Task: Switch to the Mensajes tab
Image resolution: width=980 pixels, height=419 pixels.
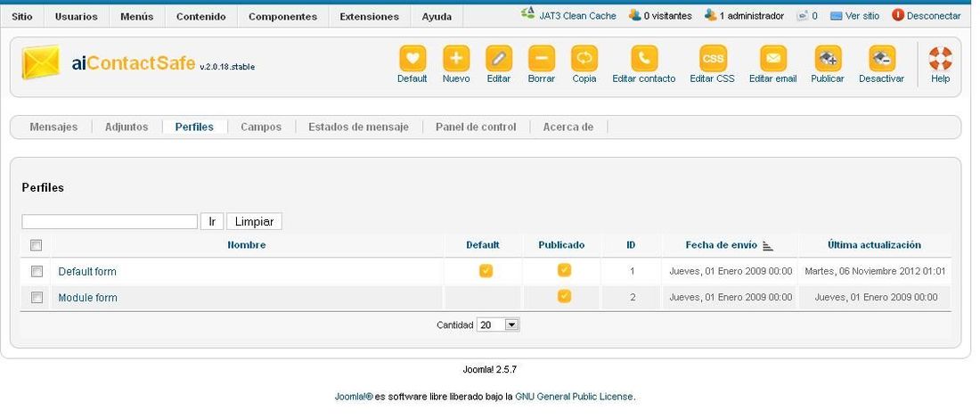Action: (53, 127)
